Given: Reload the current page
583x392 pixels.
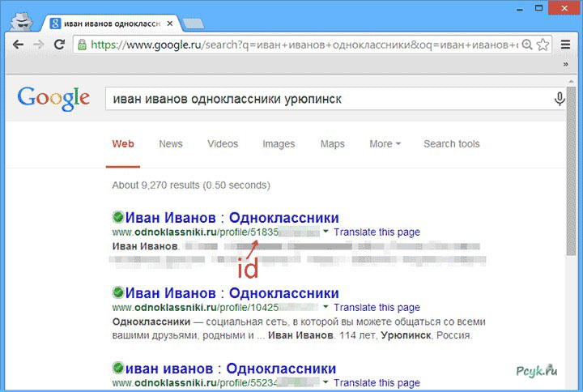Looking at the screenshot, I should [59, 44].
